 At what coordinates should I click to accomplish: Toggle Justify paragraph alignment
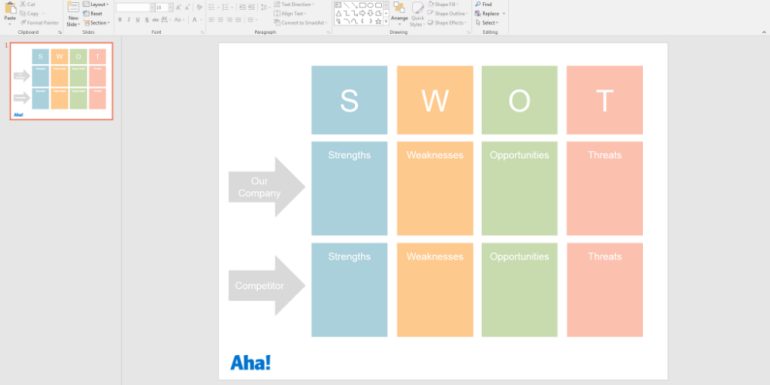click(238, 20)
